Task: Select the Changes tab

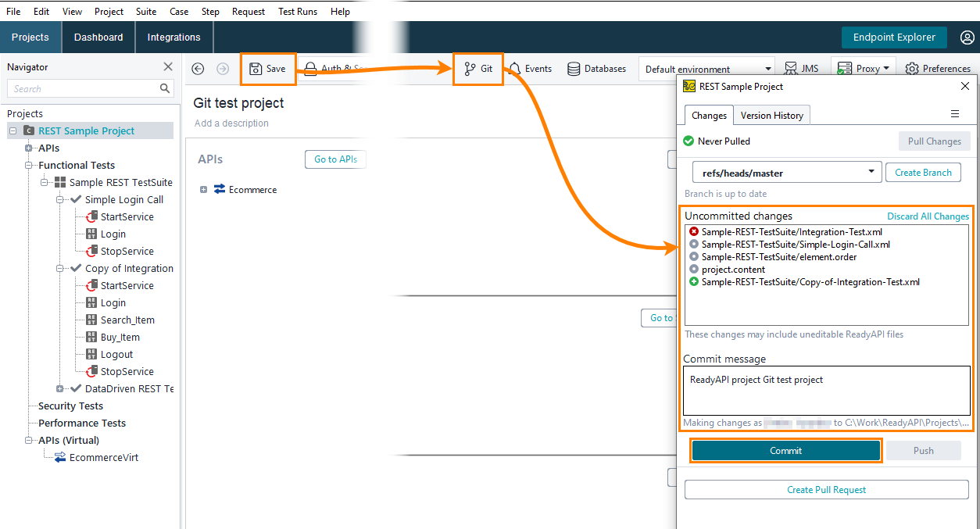Action: [x=709, y=115]
